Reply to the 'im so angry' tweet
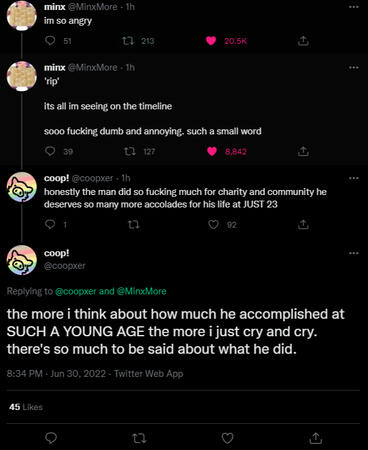Screen dimensions: 368x450 coord(50,41)
